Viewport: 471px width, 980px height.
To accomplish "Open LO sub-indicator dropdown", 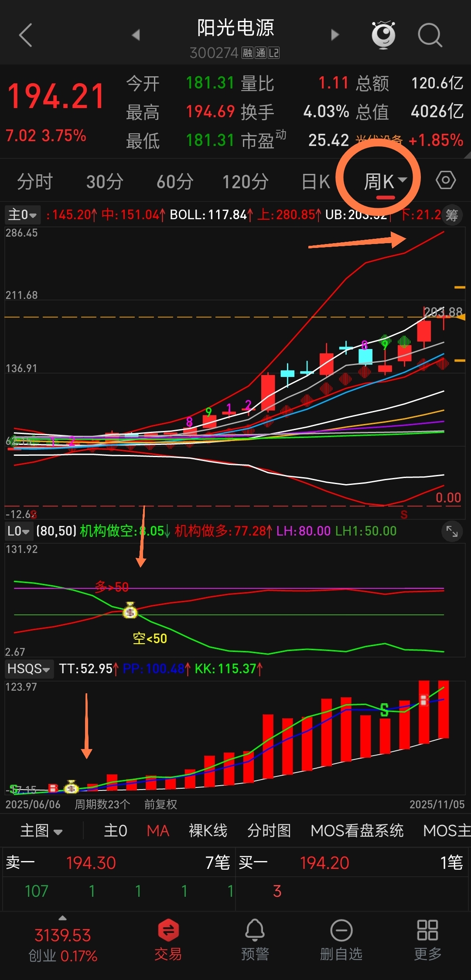I will coord(19,531).
